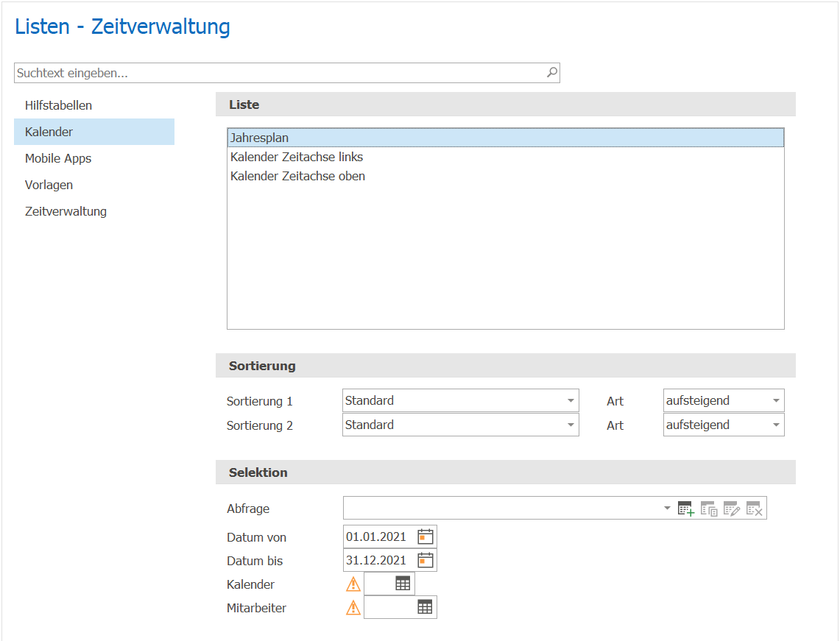Open calendar picker for Datum von
Viewport: 840px width, 641px height.
point(426,536)
